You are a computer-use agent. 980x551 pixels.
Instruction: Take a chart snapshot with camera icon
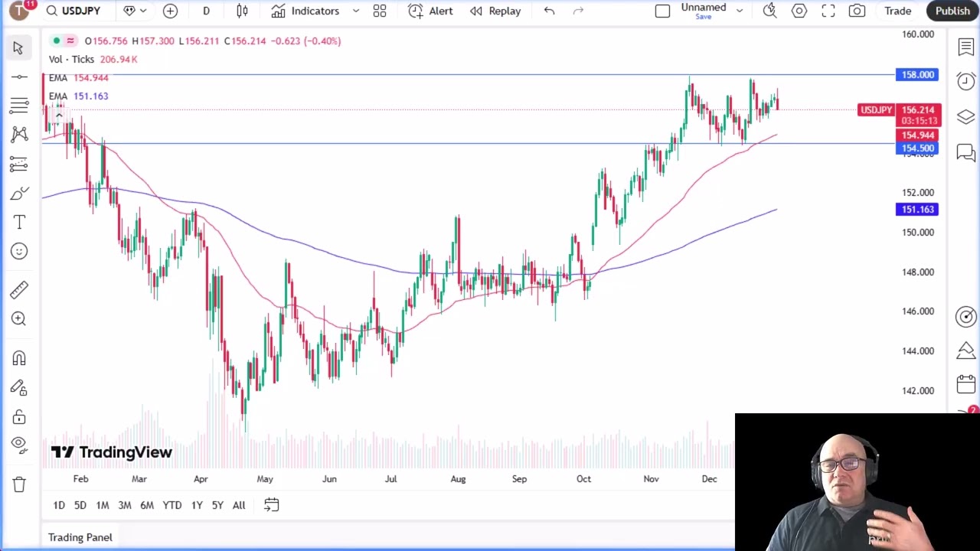pyautogui.click(x=857, y=11)
